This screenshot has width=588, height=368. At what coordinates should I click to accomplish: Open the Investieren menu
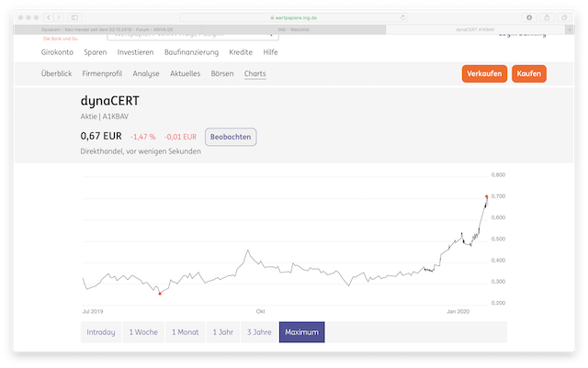point(136,53)
